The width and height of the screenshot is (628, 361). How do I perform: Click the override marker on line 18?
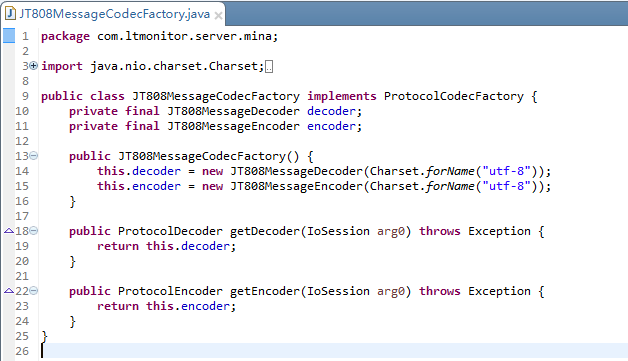[9, 231]
